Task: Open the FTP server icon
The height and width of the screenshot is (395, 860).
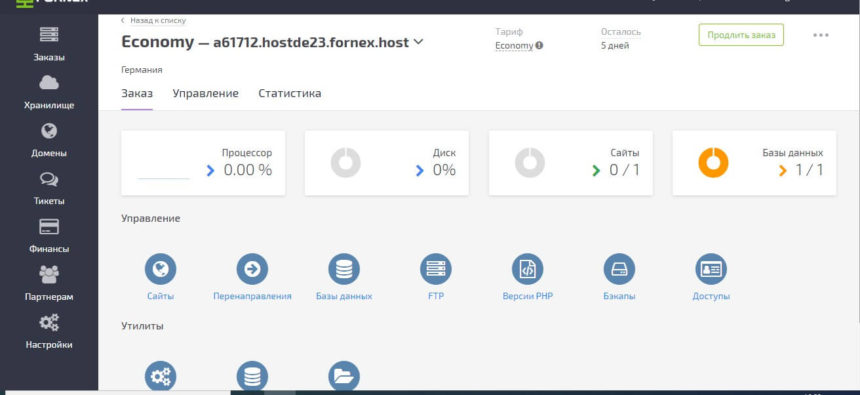Action: point(435,269)
